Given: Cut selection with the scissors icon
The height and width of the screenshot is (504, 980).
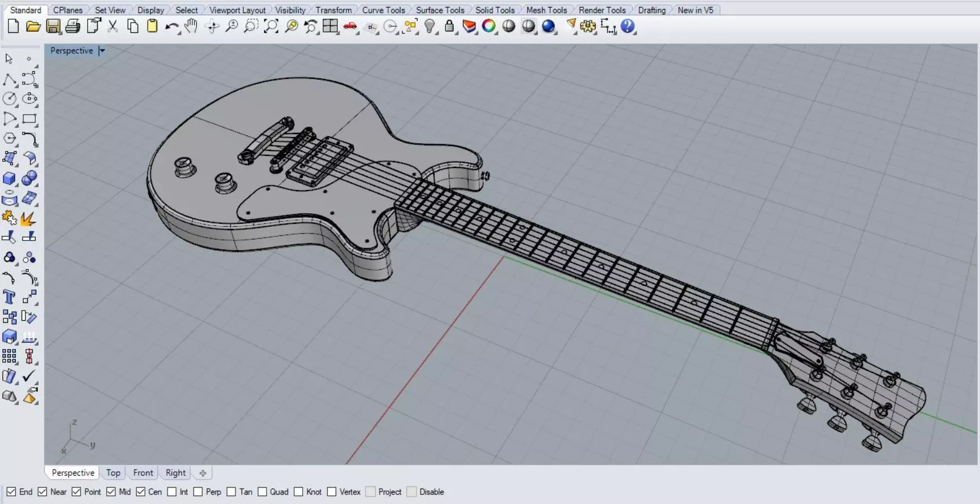Looking at the screenshot, I should (113, 27).
